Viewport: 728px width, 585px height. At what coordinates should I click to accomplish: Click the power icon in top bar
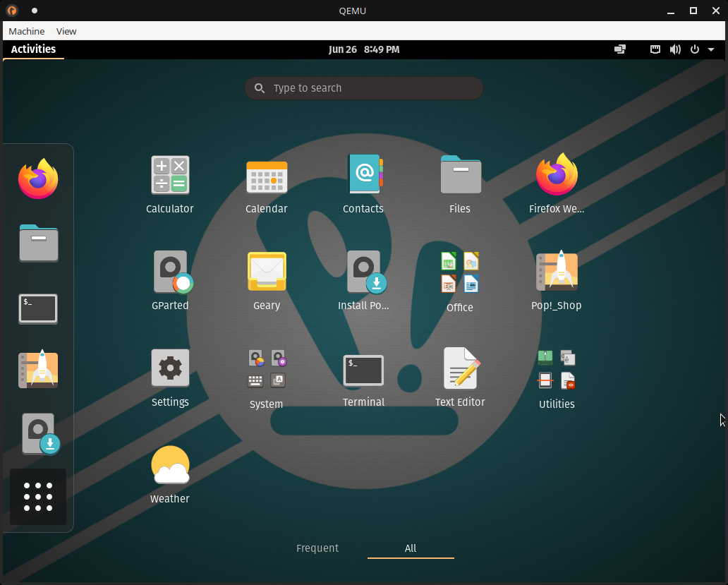pos(695,49)
